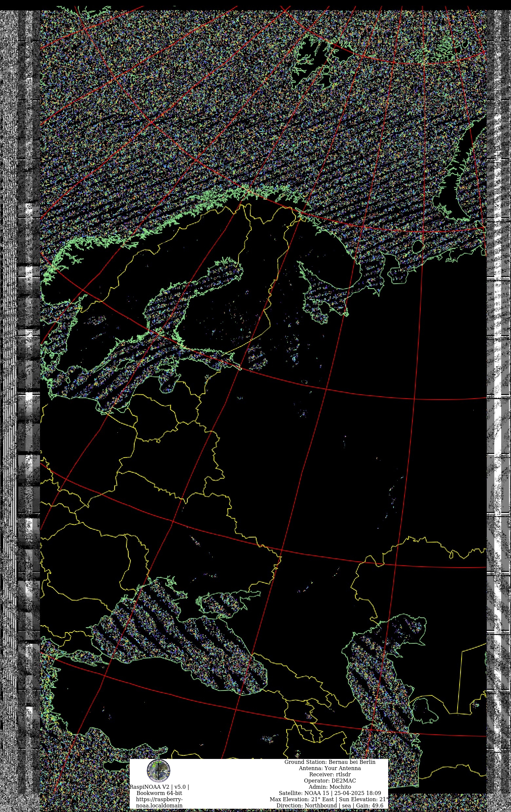Click 'Ground Station: Bernau bei Berlin' line
The height and width of the screenshot is (812, 511).
[x=330, y=762]
